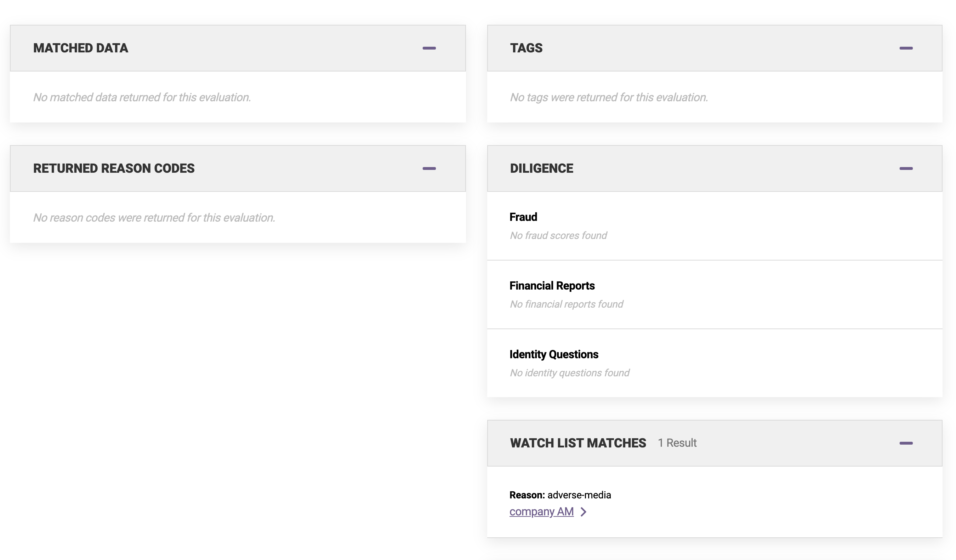This screenshot has height=560, width=956.
Task: Click 'No tags were returned' message
Action: click(609, 97)
